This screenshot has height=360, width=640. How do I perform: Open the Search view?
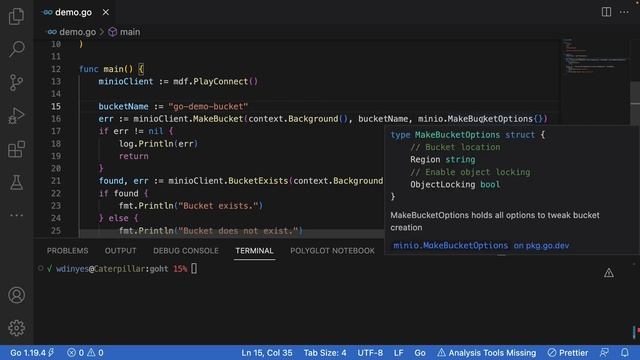pos(16,49)
